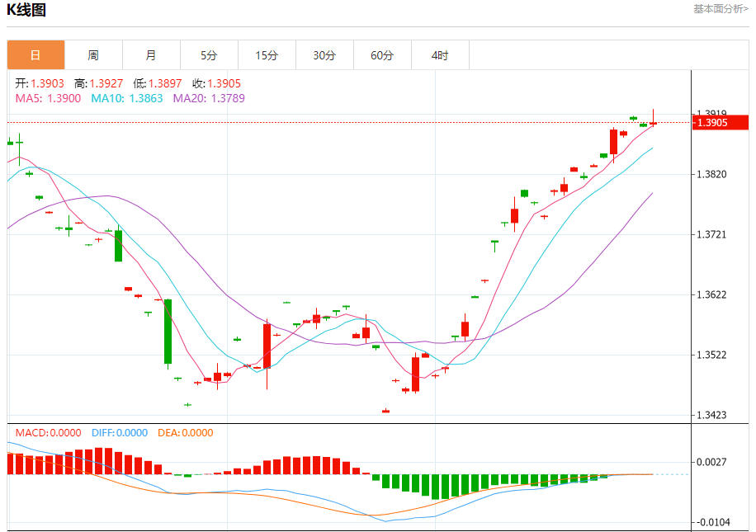756x532 pixels.
Task: Open the 4时 interval tab
Action: 440,55
